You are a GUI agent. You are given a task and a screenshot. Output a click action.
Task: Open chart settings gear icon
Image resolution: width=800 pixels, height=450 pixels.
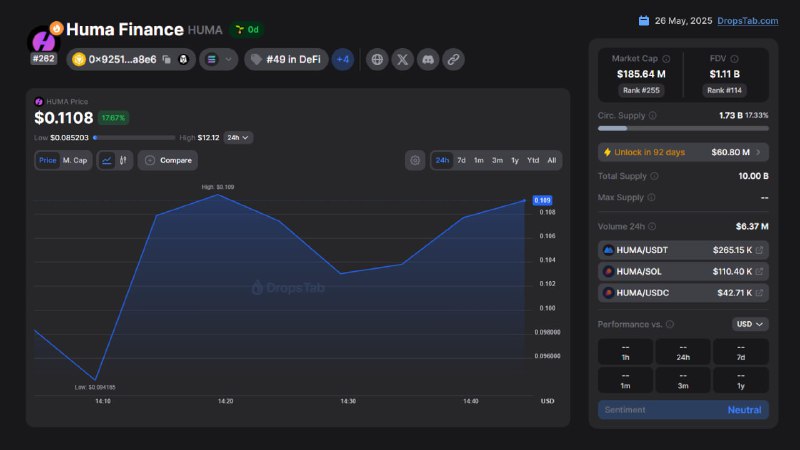pos(415,160)
